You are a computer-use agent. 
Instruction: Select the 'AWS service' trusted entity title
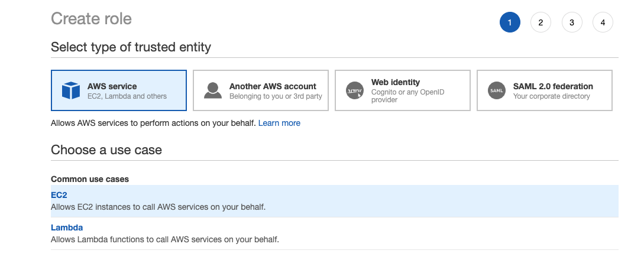112,86
